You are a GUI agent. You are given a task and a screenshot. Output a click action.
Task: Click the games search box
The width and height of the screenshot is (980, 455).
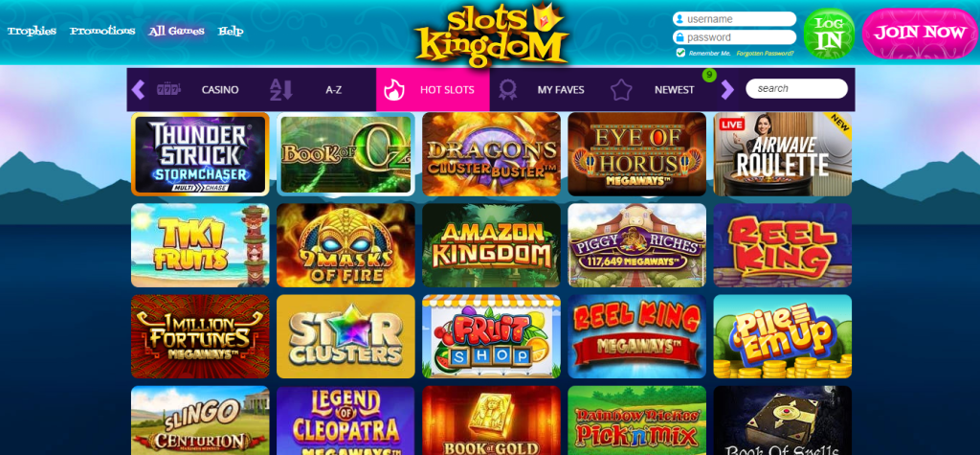(796, 88)
